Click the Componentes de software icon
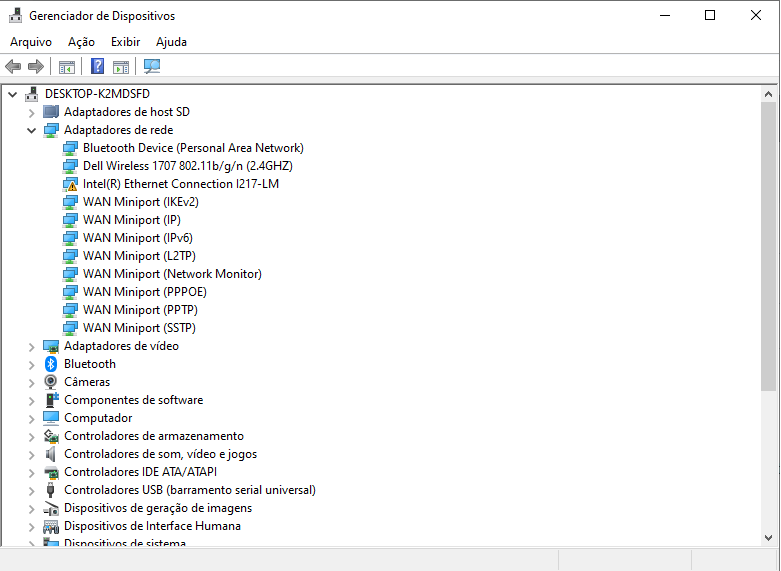The height and width of the screenshot is (571, 781). point(51,400)
